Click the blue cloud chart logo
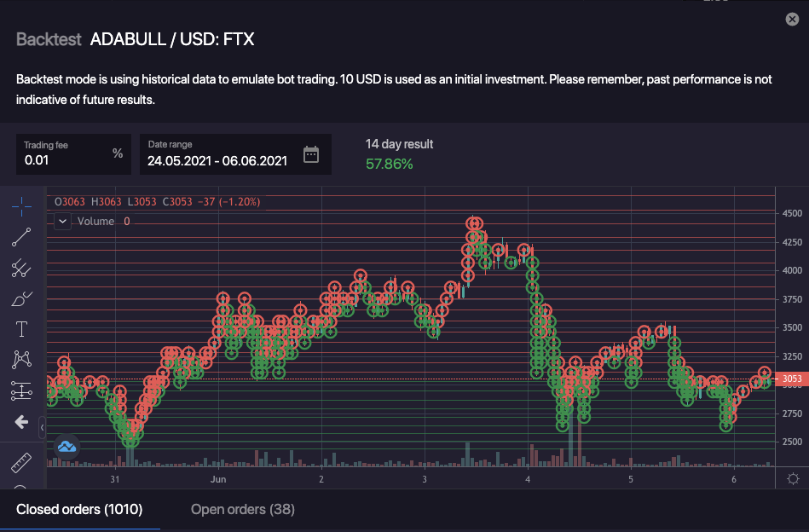The image size is (809, 532). point(66,446)
